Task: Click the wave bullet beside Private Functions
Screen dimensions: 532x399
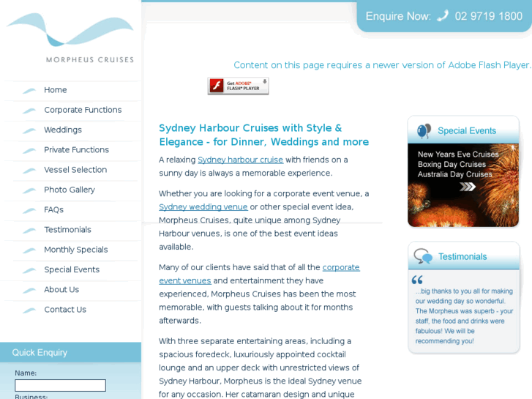Action: (29, 150)
